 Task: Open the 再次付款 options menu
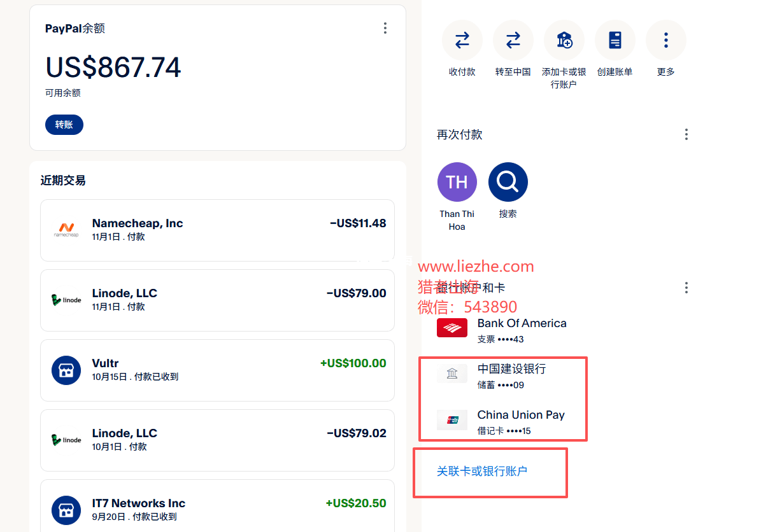point(686,134)
